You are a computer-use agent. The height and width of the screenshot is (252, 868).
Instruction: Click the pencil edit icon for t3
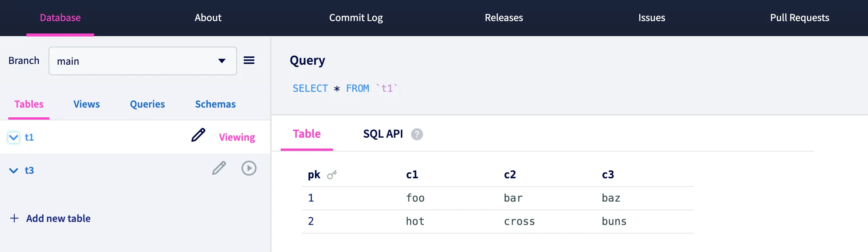click(x=219, y=168)
